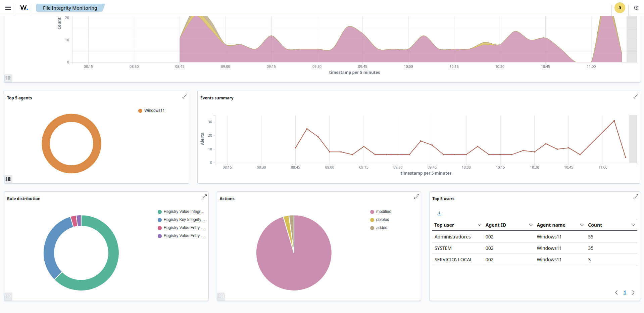Click the Wazuh logo

[x=23, y=8]
